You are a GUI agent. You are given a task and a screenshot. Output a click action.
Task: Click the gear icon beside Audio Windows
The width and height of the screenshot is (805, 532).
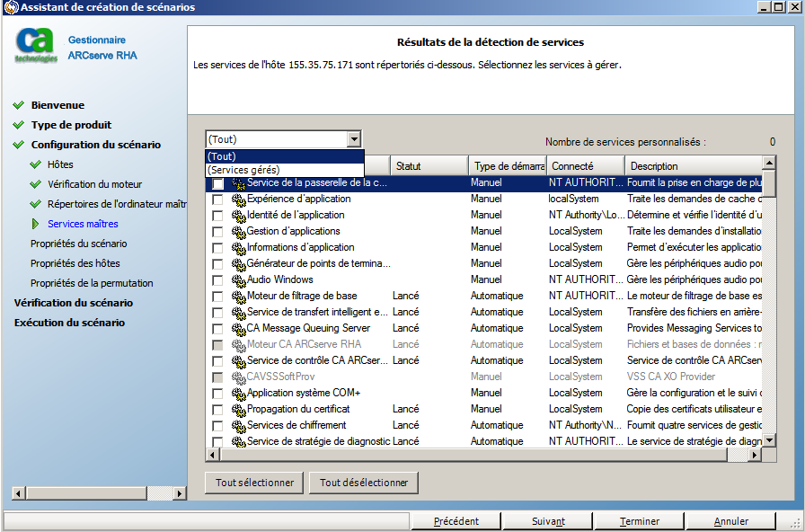coord(239,280)
